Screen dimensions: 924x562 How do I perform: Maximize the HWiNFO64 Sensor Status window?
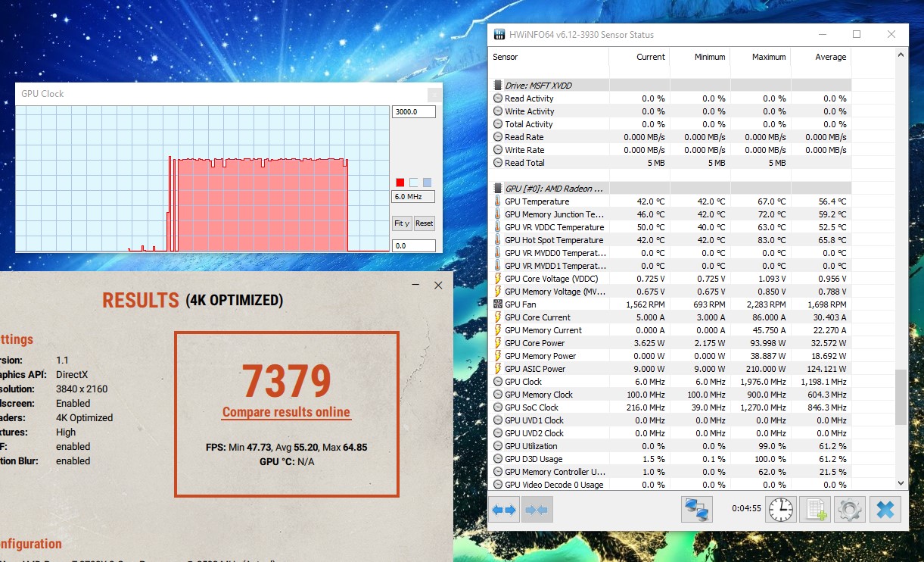coord(857,34)
